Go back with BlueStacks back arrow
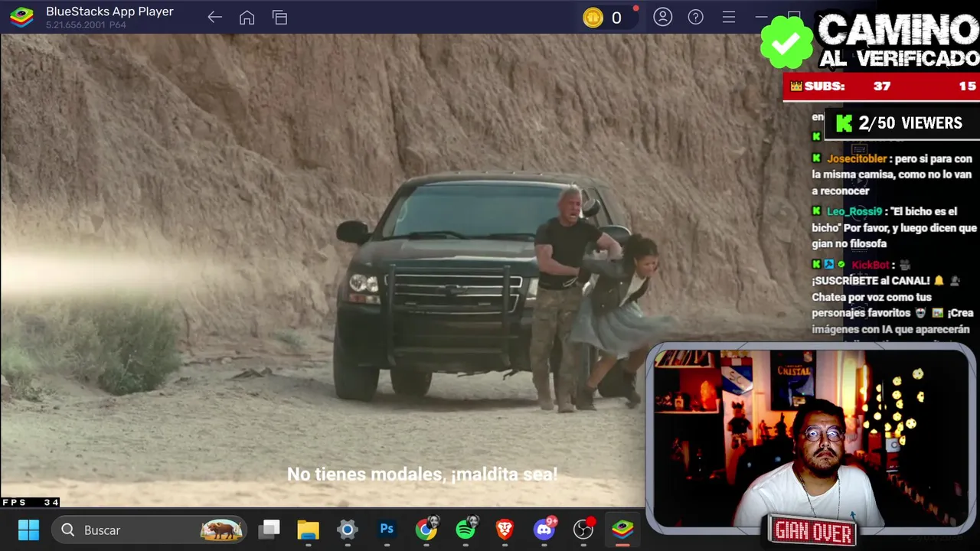The image size is (980, 551). point(214,17)
